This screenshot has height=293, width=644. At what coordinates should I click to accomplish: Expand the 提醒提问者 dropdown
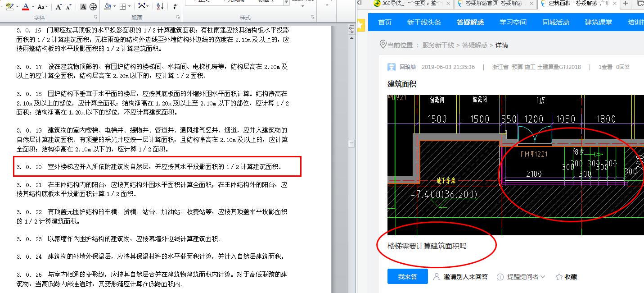tap(543, 277)
